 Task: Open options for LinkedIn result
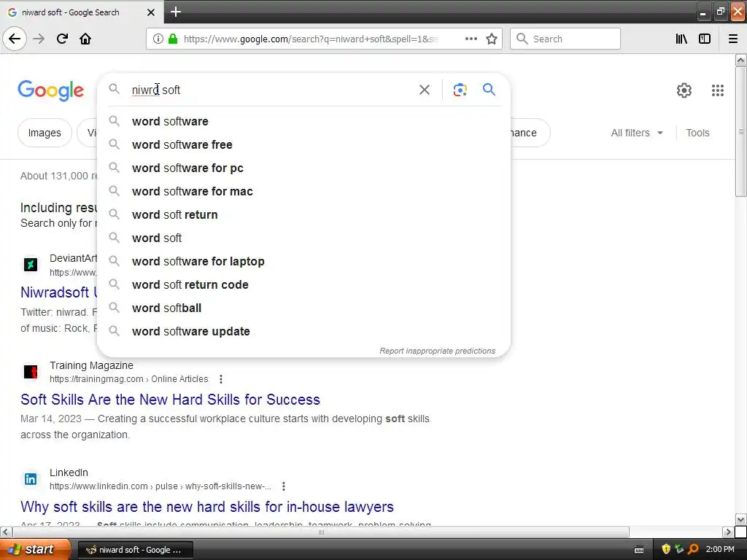click(284, 486)
